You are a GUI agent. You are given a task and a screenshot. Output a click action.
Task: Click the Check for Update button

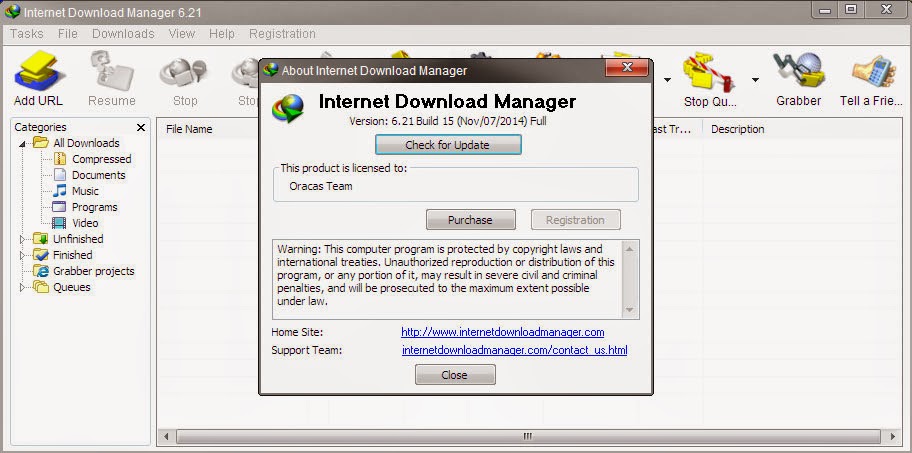point(448,145)
